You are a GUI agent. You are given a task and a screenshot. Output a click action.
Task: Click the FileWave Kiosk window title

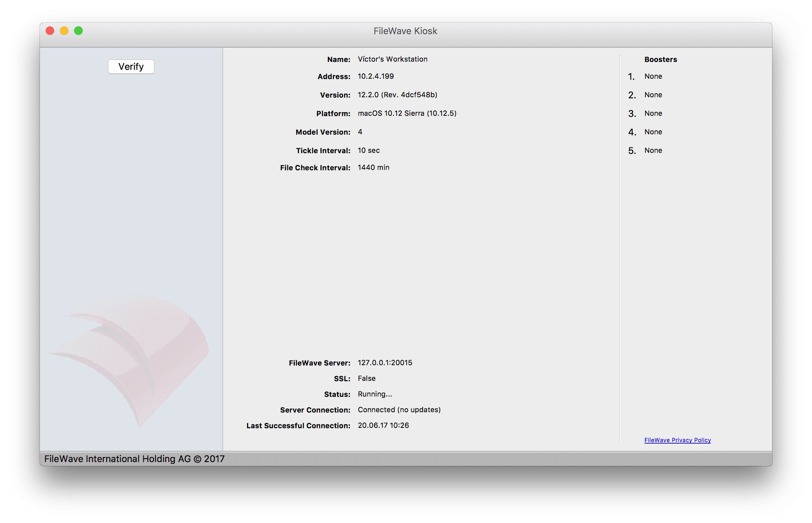point(405,31)
